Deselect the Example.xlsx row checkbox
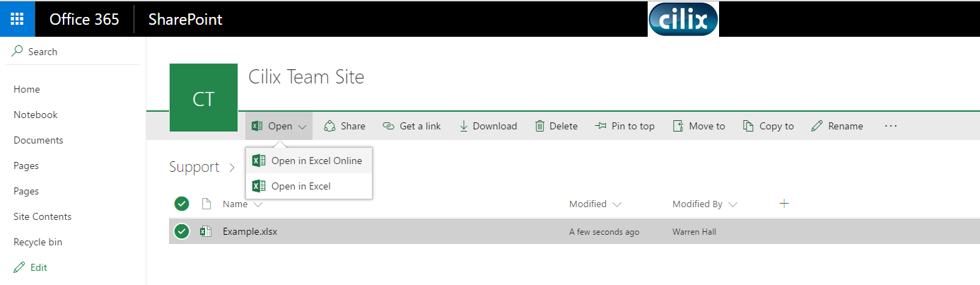The height and width of the screenshot is (285, 980). [x=182, y=231]
